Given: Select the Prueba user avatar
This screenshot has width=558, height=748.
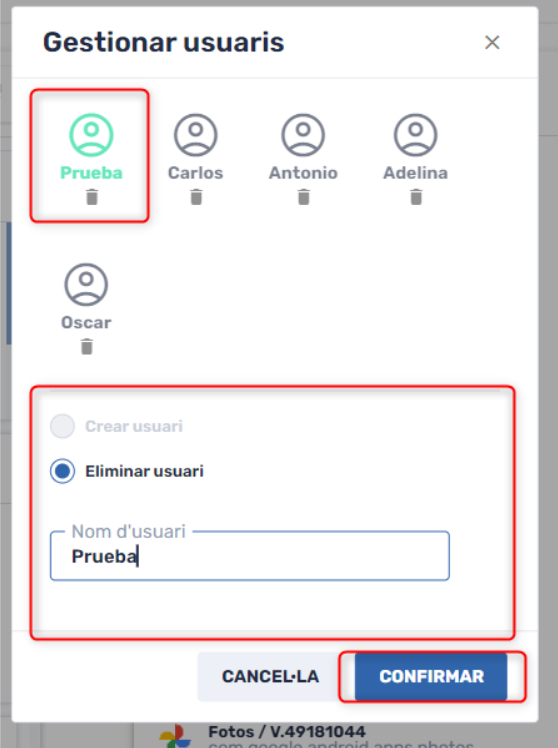Looking at the screenshot, I should (91, 135).
